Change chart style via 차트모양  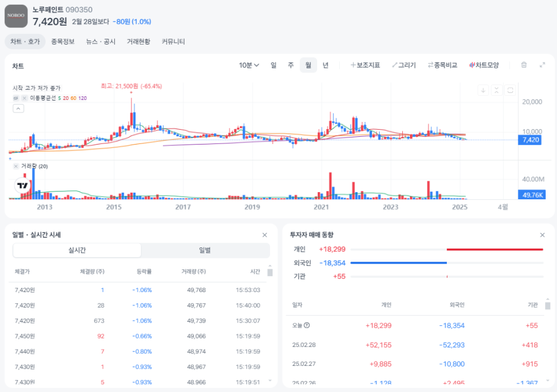pos(484,65)
